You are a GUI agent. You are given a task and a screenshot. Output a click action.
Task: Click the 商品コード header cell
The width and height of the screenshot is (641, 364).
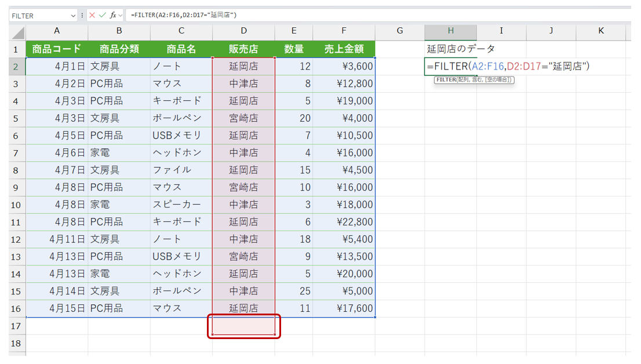coord(57,49)
